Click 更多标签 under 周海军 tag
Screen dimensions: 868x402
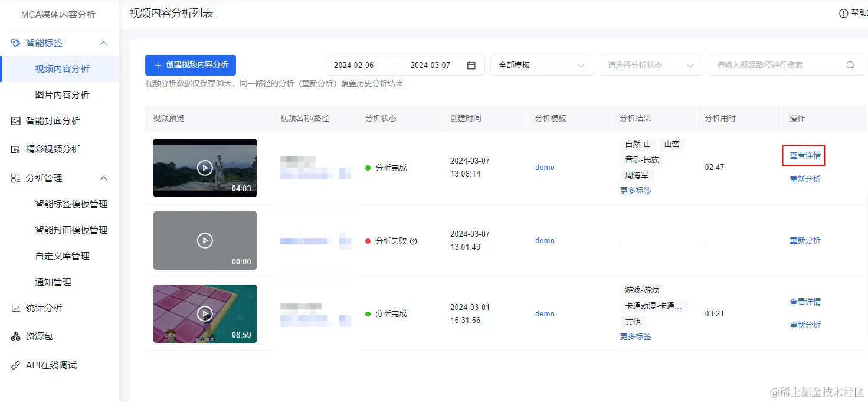pos(636,191)
